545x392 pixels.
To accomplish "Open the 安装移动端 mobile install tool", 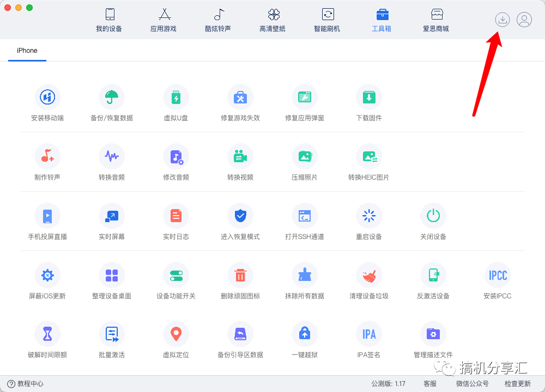I will (47, 103).
